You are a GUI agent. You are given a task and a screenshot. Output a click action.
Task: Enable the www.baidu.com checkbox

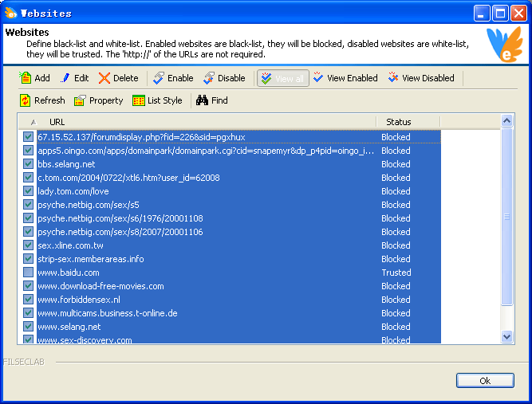pyautogui.click(x=29, y=273)
